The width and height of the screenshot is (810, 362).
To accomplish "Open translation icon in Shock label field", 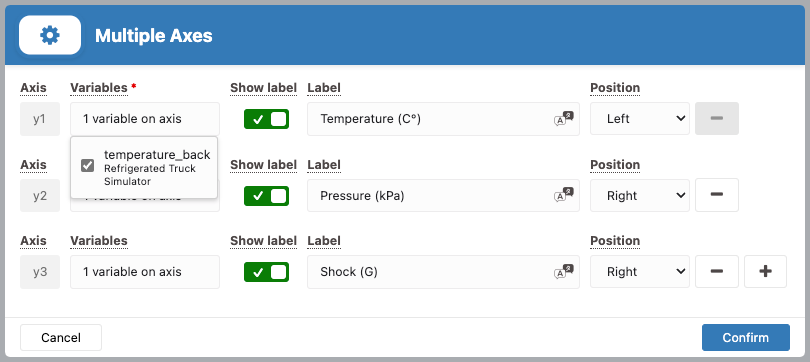I will [564, 271].
